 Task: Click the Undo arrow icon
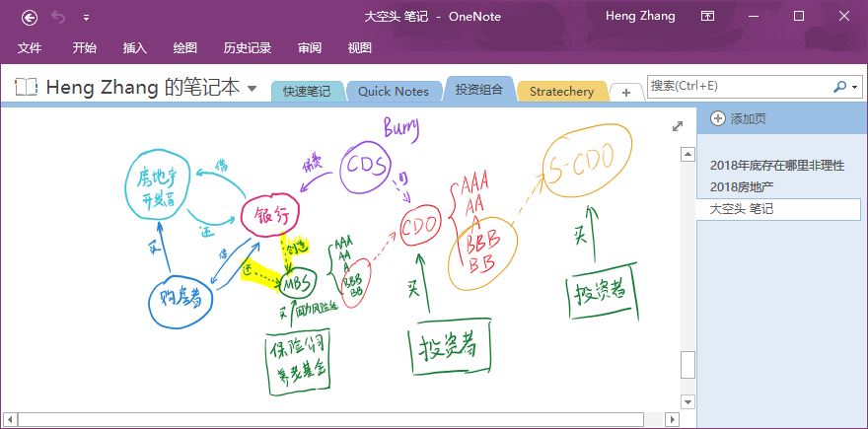59,17
